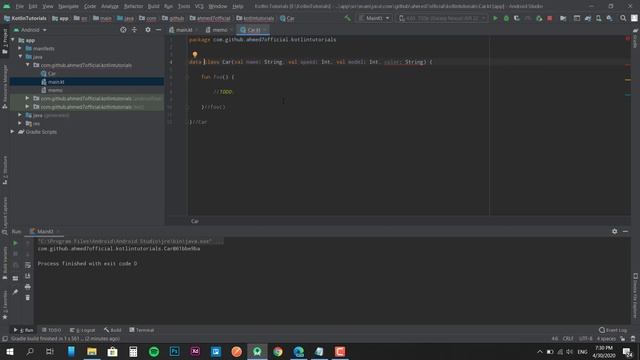Click the ENG language indicator in tray
The width and height of the screenshot is (640, 360).
click(582, 352)
